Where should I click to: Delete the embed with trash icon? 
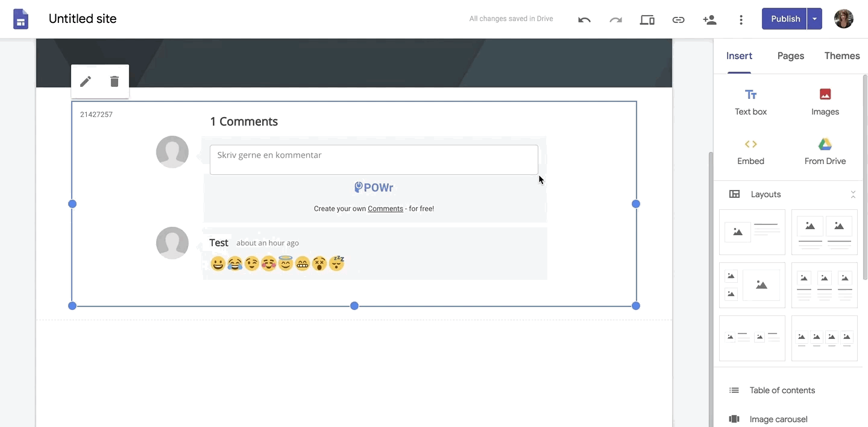[x=115, y=81]
